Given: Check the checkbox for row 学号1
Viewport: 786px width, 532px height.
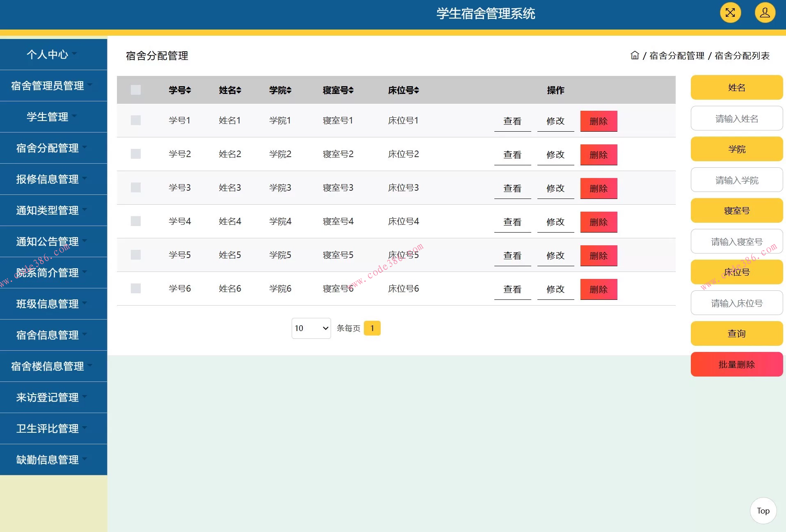Looking at the screenshot, I should (136, 120).
